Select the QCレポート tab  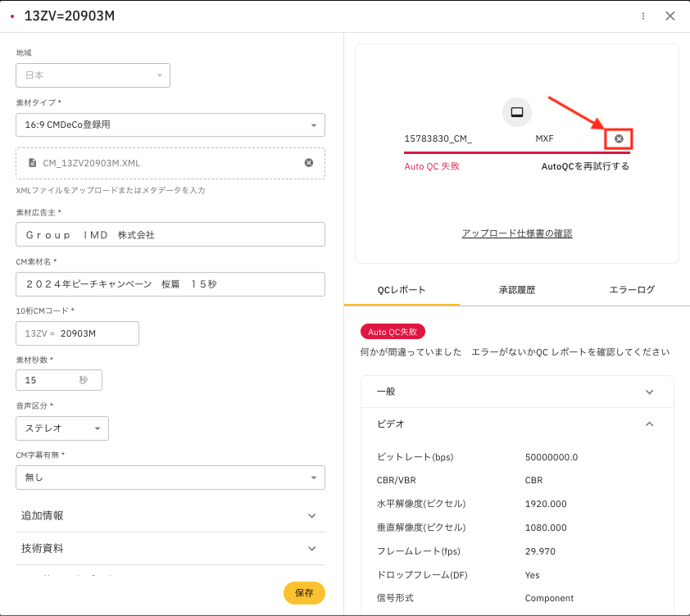click(x=402, y=289)
